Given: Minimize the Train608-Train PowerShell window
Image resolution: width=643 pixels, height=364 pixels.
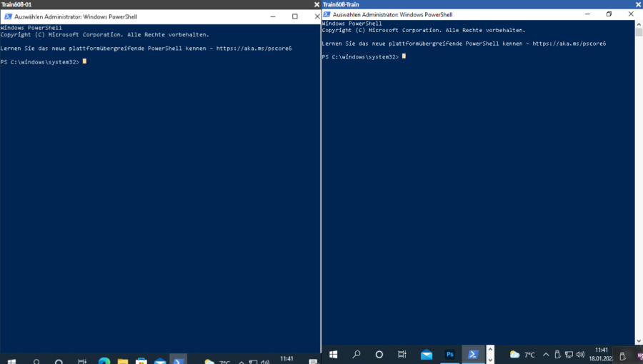Looking at the screenshot, I should (x=587, y=14).
